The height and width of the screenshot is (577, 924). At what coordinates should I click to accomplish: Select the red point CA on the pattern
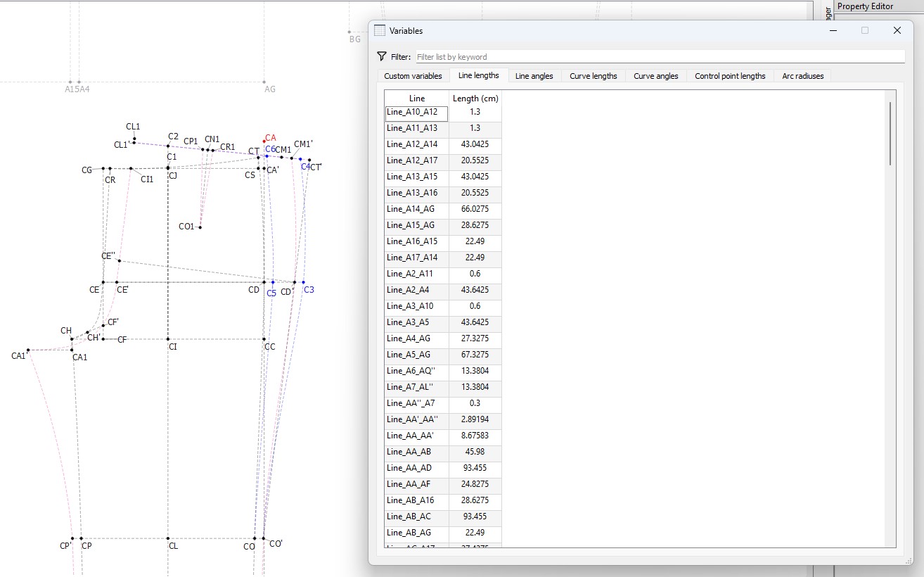[x=264, y=141]
